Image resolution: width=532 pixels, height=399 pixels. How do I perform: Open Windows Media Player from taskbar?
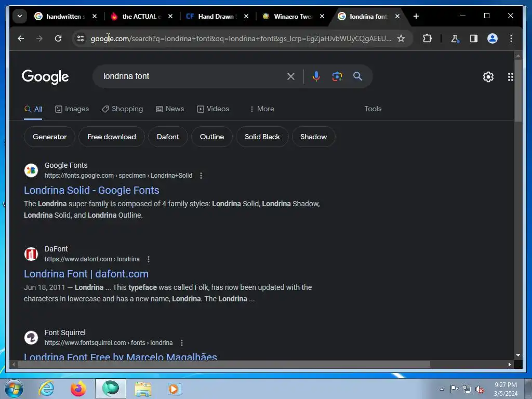click(x=175, y=389)
